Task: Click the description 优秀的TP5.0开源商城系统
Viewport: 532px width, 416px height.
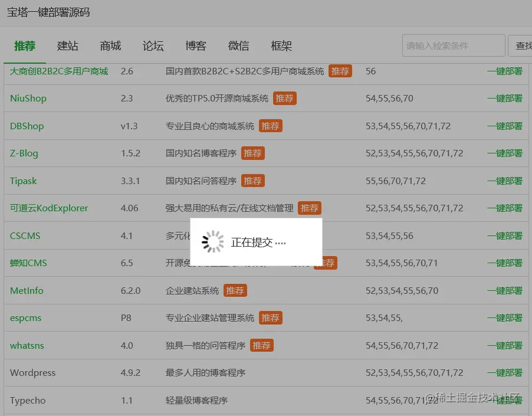Action: tap(217, 99)
